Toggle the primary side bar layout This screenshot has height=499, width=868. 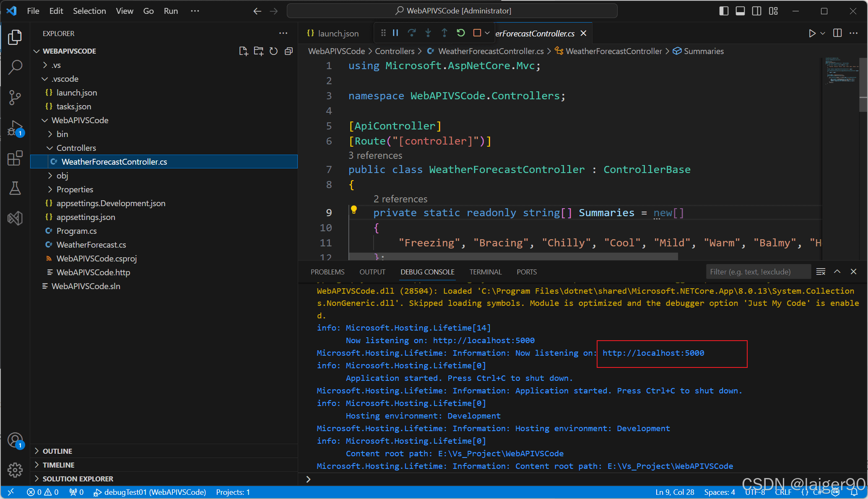(724, 11)
